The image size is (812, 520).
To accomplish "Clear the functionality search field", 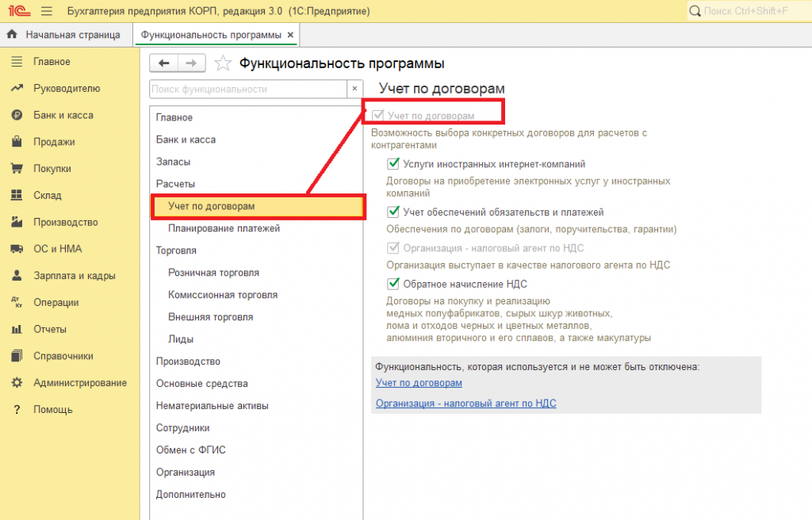I will coord(354,89).
